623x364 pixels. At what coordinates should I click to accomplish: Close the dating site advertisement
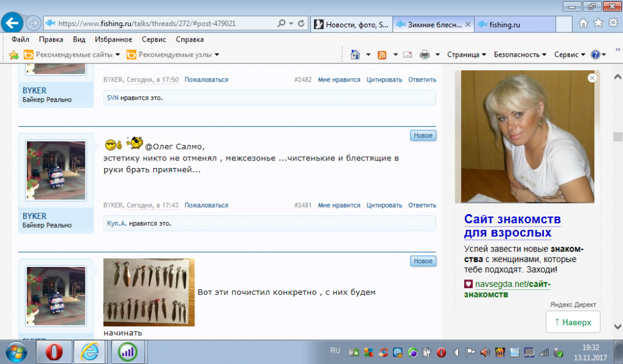pos(592,78)
